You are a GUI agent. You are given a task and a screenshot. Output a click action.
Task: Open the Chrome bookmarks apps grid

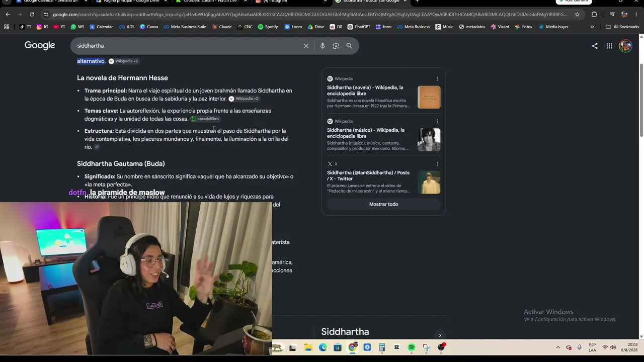point(7,27)
